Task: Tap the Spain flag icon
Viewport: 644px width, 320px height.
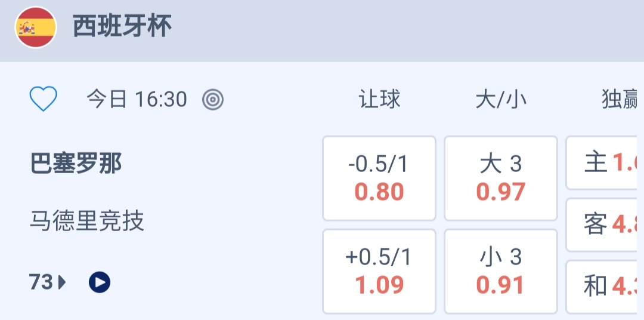Action: point(36,27)
